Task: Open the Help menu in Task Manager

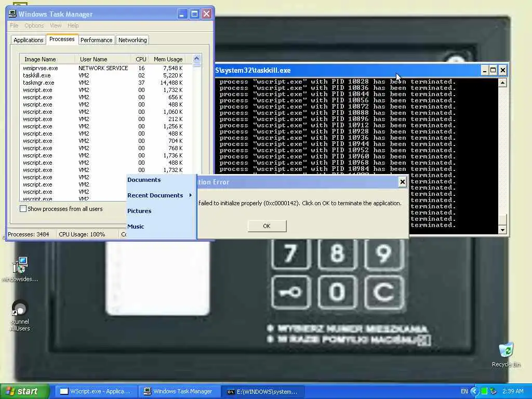Action: (x=73, y=25)
